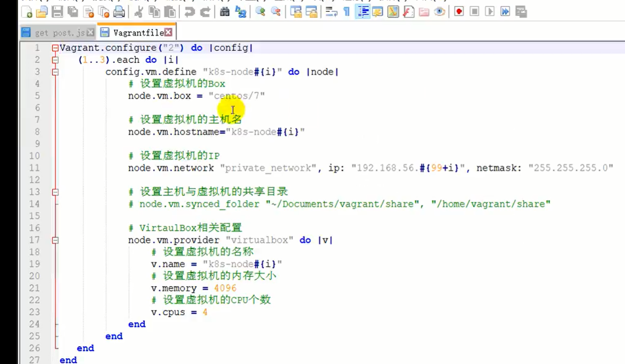Click the final end keyword on line 27
Screen dimensions: 625x364
click(68, 360)
